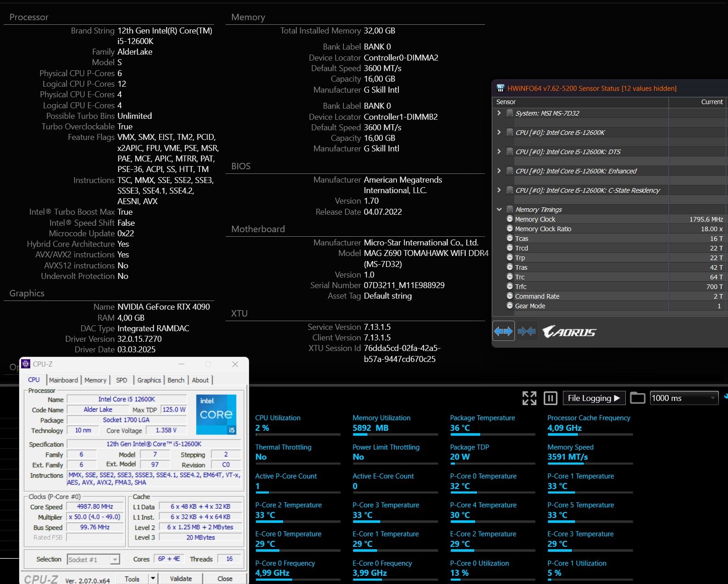Viewport: 728px width, 584px height.
Task: Click the AORUS logo in HWiNFO
Action: [569, 331]
